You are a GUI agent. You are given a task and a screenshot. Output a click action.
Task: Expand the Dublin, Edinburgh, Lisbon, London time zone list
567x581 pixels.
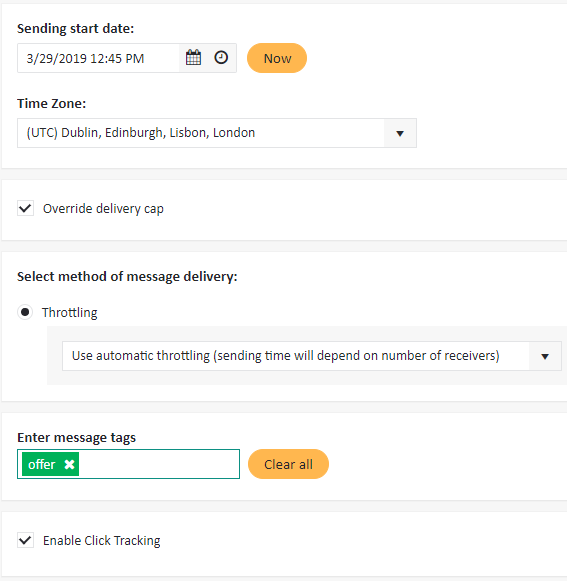[217, 133]
